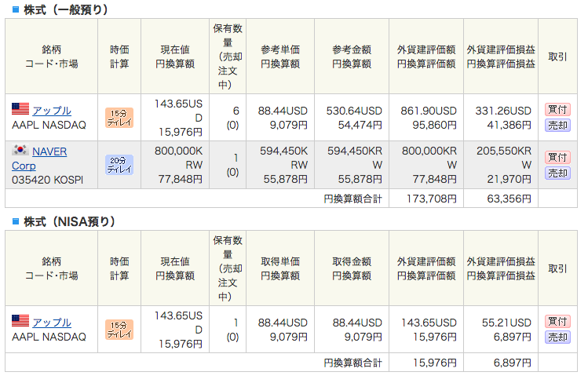The height and width of the screenshot is (383, 588).
Task: Click the Korean flag icon beside NAVER Corp
Action: (x=20, y=150)
